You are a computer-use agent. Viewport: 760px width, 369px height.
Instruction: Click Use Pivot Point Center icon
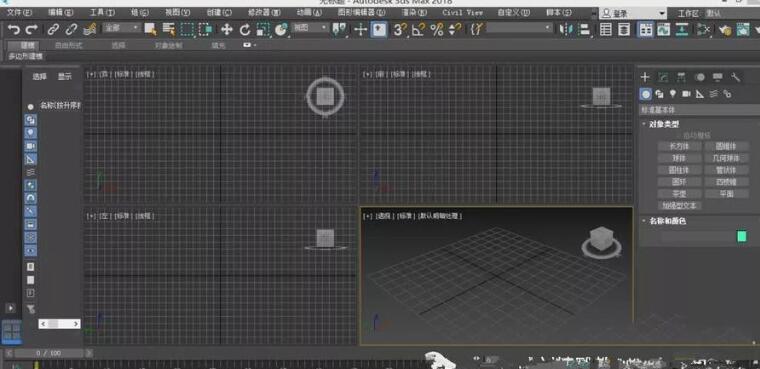339,30
